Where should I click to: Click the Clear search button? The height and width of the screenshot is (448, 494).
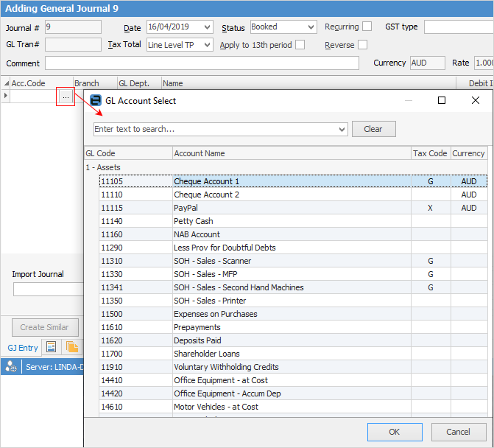(x=373, y=129)
